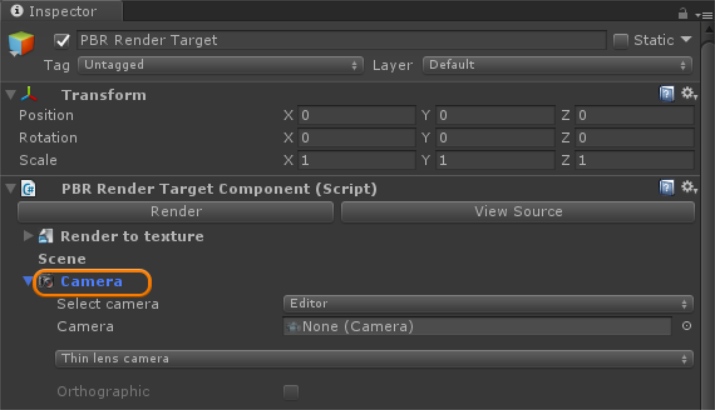Expand the Render to texture section
715x410 pixels.
coord(28,236)
